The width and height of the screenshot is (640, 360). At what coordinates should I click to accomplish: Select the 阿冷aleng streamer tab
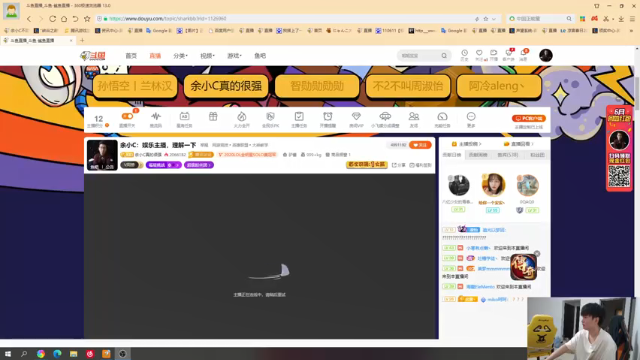[x=499, y=86]
